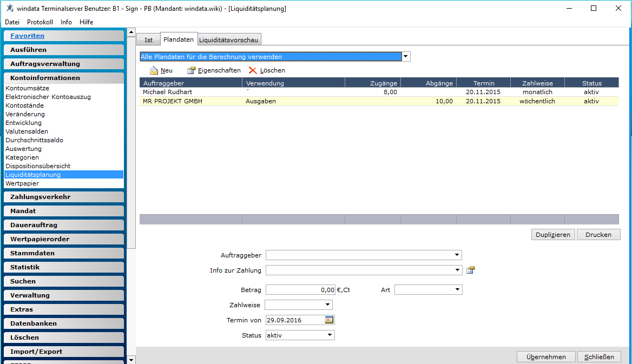632x364 pixels.
Task: Select the Michael Rudhart row
Action: click(x=379, y=92)
